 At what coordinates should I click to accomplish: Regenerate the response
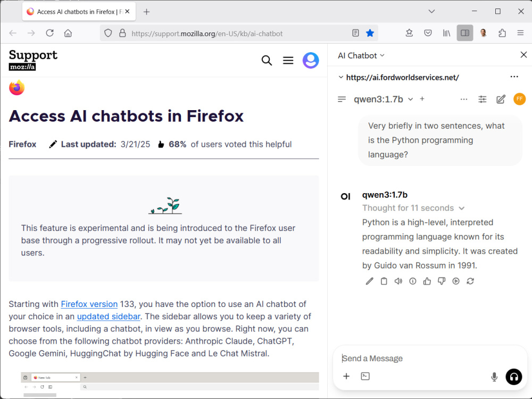[470, 281]
